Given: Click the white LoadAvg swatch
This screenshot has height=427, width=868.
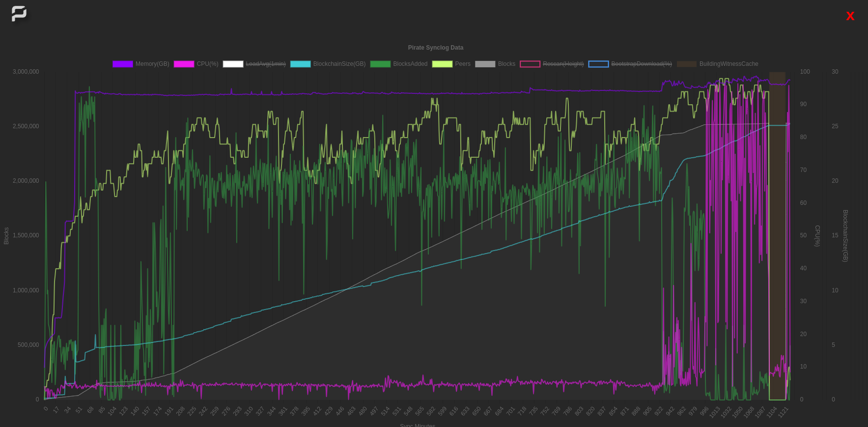Looking at the screenshot, I should point(233,64).
